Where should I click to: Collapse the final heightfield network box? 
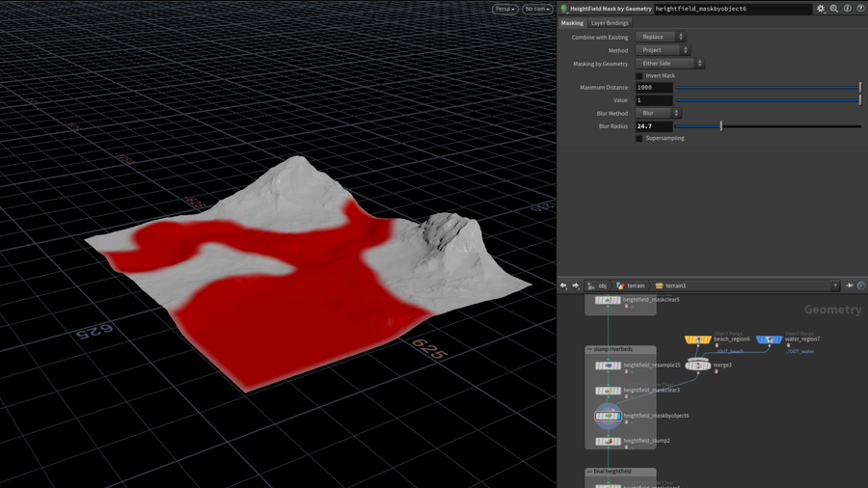[x=589, y=472]
